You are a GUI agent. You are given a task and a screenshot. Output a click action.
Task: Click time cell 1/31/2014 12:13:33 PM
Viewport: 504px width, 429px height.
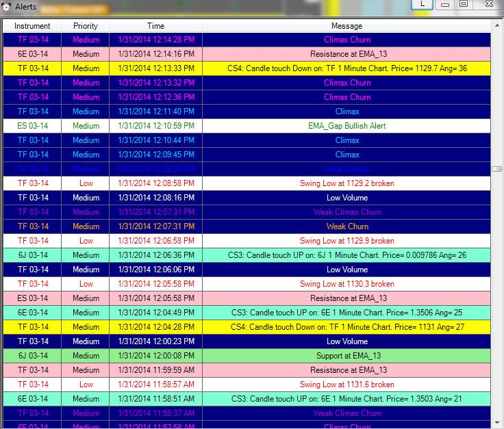[156, 68]
